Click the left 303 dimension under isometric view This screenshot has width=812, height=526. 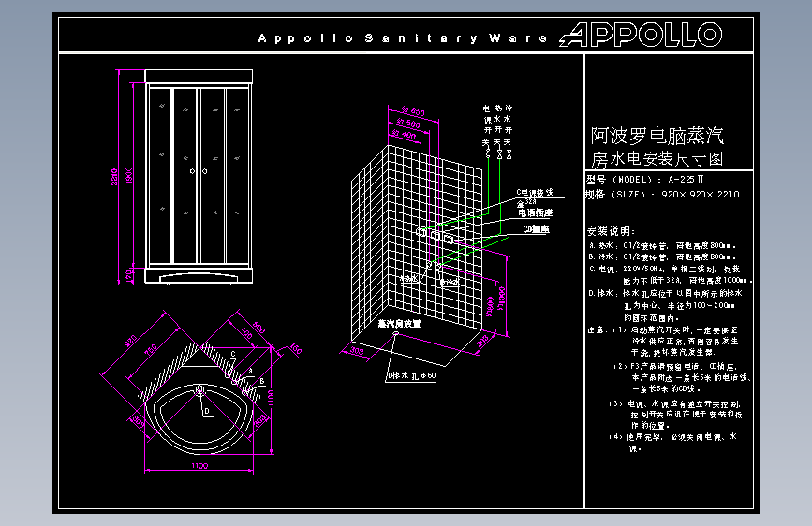coord(357,352)
